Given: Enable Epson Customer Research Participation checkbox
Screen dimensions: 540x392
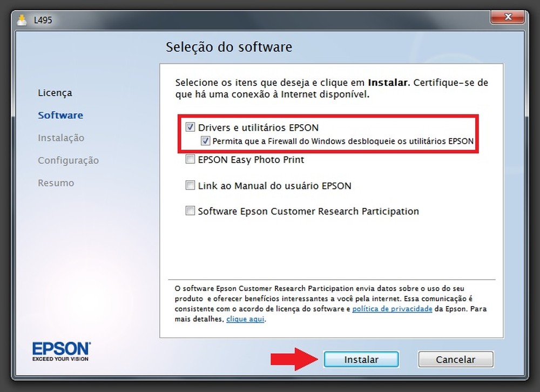Looking at the screenshot, I should point(190,211).
